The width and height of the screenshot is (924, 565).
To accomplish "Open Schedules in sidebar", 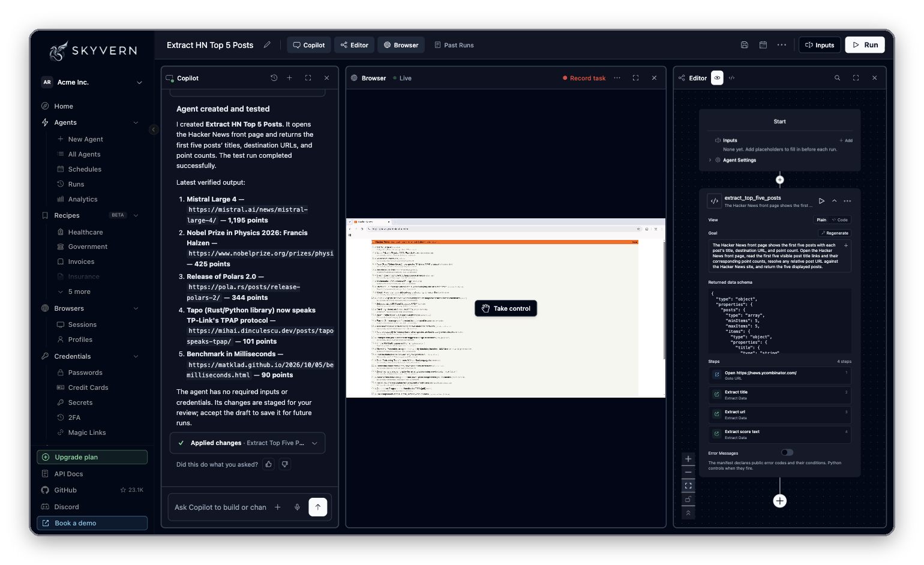I will tap(85, 169).
